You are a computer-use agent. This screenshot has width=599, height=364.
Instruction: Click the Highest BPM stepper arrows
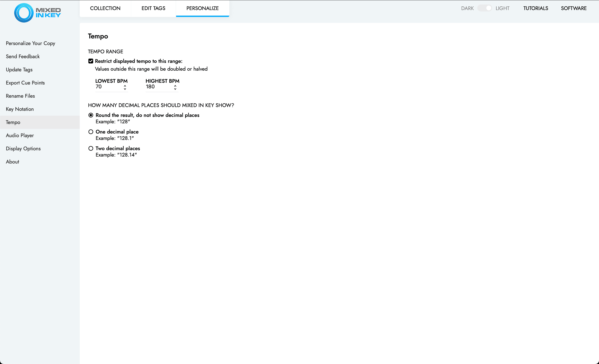pos(175,87)
